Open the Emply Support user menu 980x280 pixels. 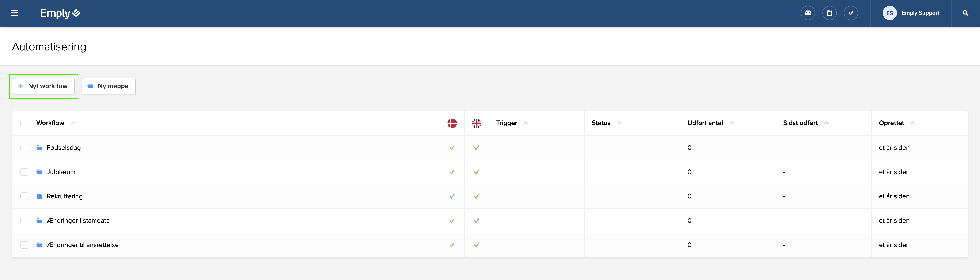tap(920, 13)
